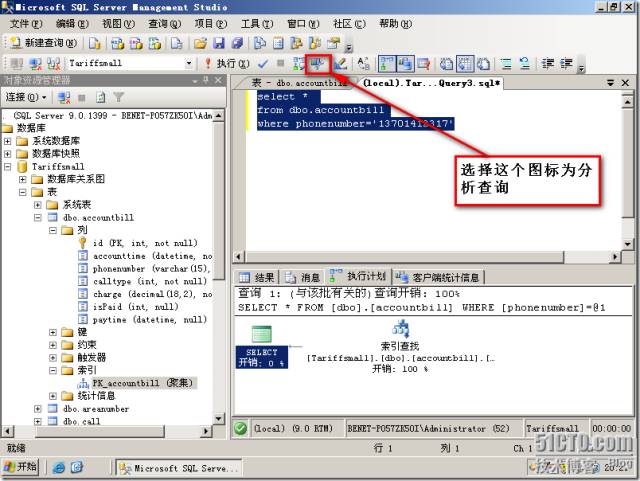Click the Object Explorer disconnect icon
Viewport: 640px width, 481px height.
pos(64,97)
